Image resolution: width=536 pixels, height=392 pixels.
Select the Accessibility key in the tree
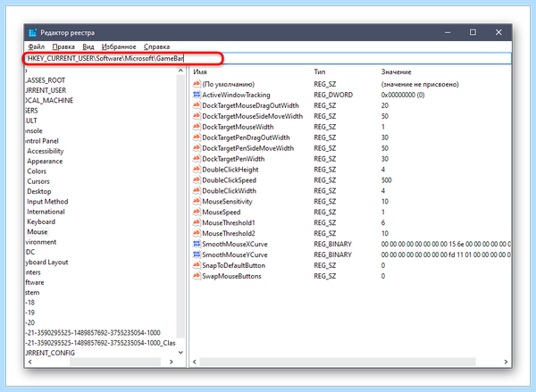pyautogui.click(x=46, y=151)
